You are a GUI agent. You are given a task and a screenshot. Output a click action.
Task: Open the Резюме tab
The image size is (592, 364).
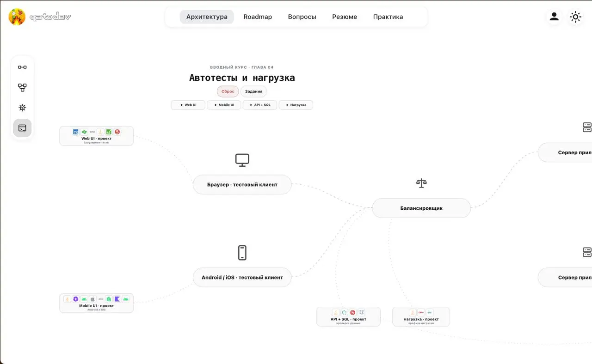click(x=345, y=17)
